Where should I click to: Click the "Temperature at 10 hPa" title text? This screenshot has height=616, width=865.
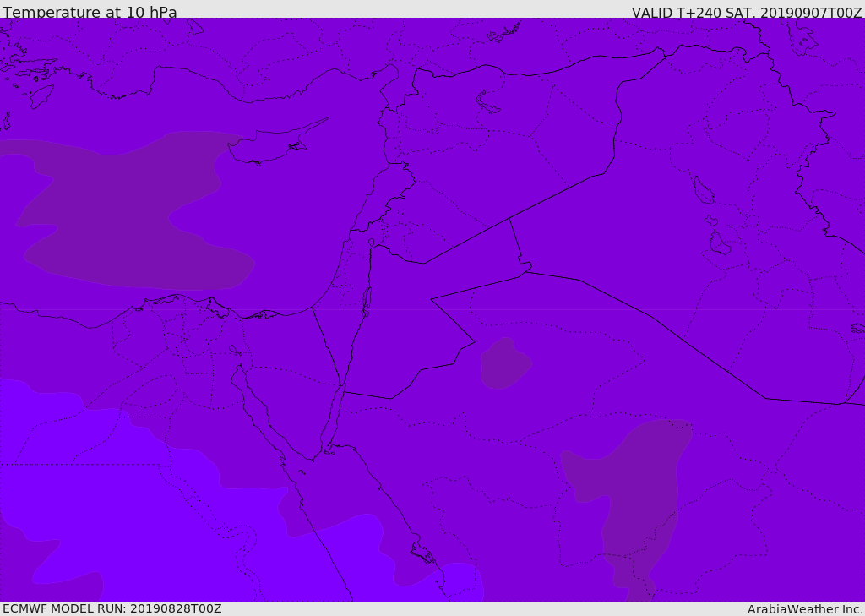coord(90,12)
